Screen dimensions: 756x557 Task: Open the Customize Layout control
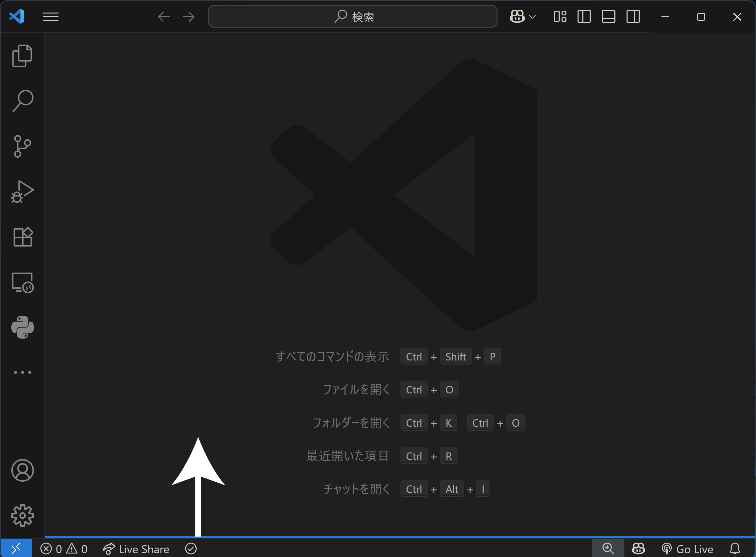pos(560,16)
